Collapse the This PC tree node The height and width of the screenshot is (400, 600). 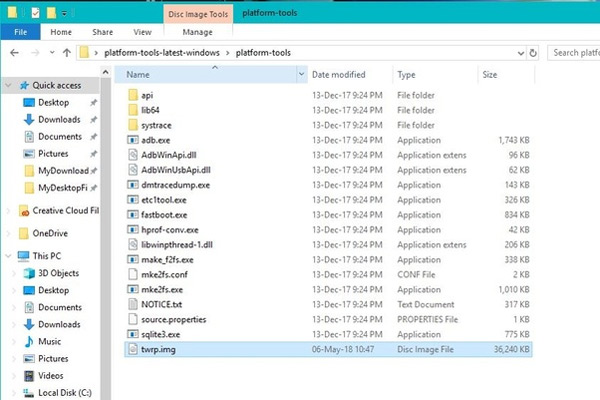8,256
